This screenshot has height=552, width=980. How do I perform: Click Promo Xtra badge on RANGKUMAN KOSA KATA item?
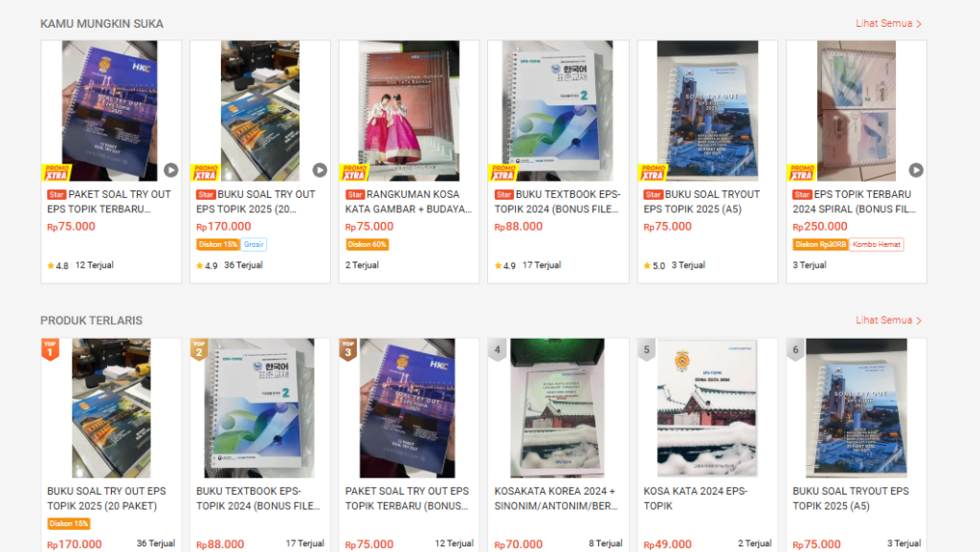pyautogui.click(x=354, y=172)
